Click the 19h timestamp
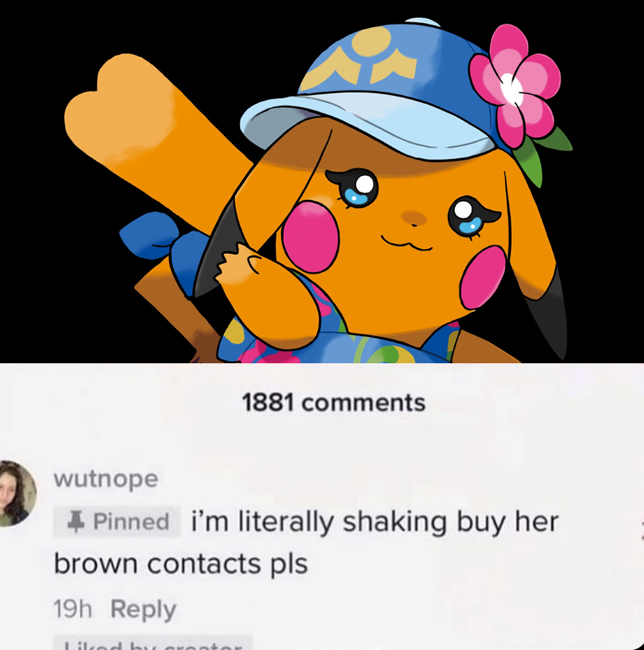This screenshot has height=650, width=644. (72, 609)
